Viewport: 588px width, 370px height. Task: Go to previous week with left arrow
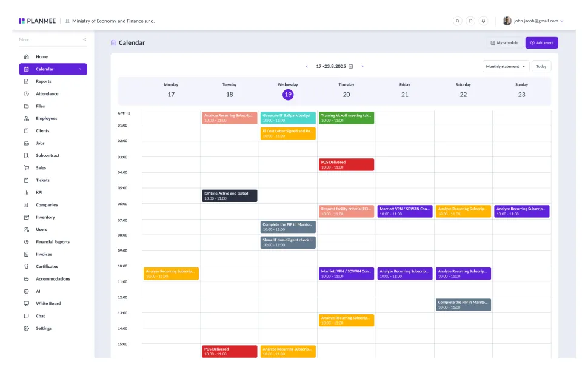point(307,67)
